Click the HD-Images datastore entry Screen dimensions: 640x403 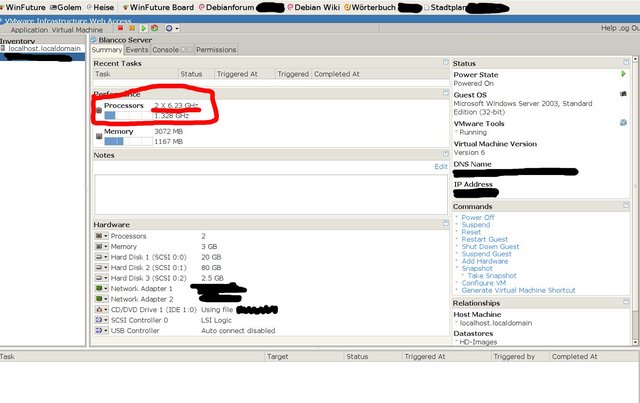pyautogui.click(x=478, y=342)
